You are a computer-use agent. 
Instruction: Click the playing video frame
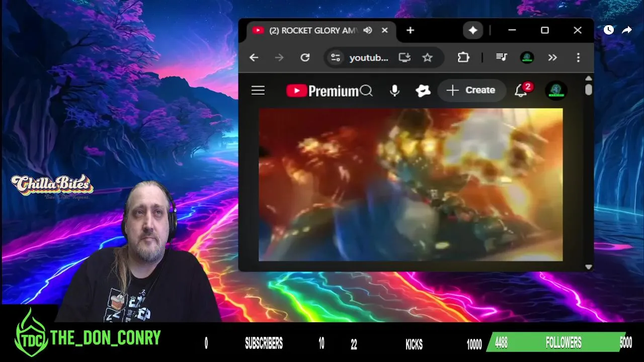[x=411, y=185]
